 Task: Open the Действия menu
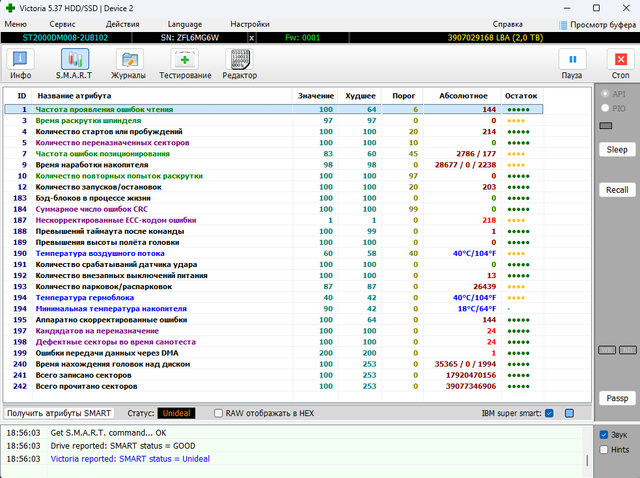[122, 24]
